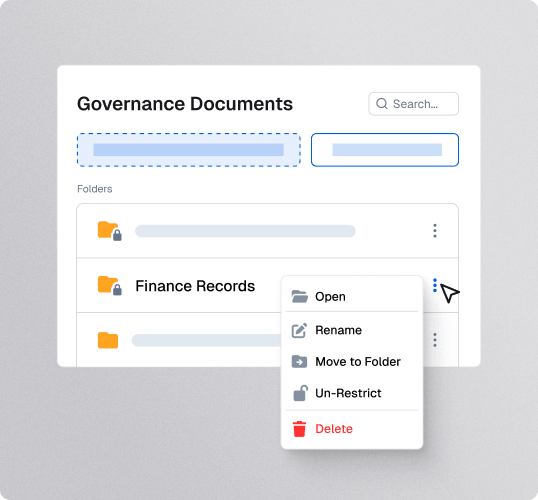
Task: Select the Finance Records folder name
Action: (x=195, y=286)
